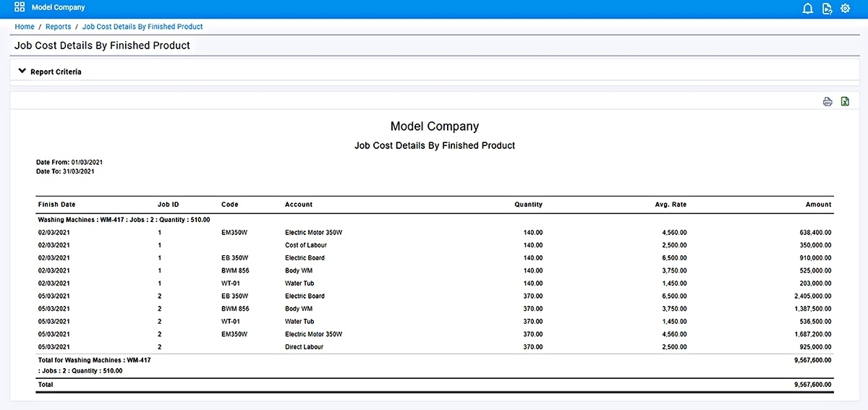Select the Avg. Rate column header
The image size is (868, 410).
671,205
